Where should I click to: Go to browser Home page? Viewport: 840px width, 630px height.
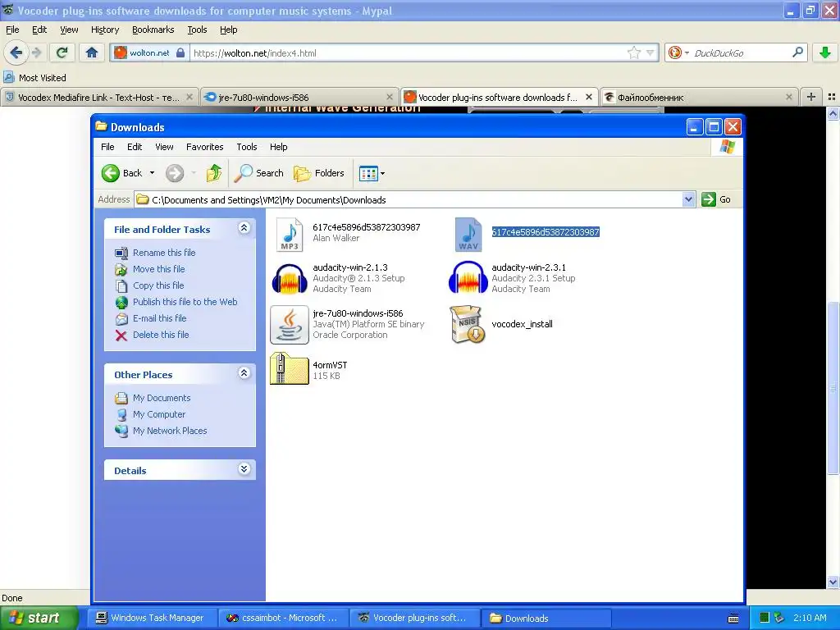pos(92,52)
